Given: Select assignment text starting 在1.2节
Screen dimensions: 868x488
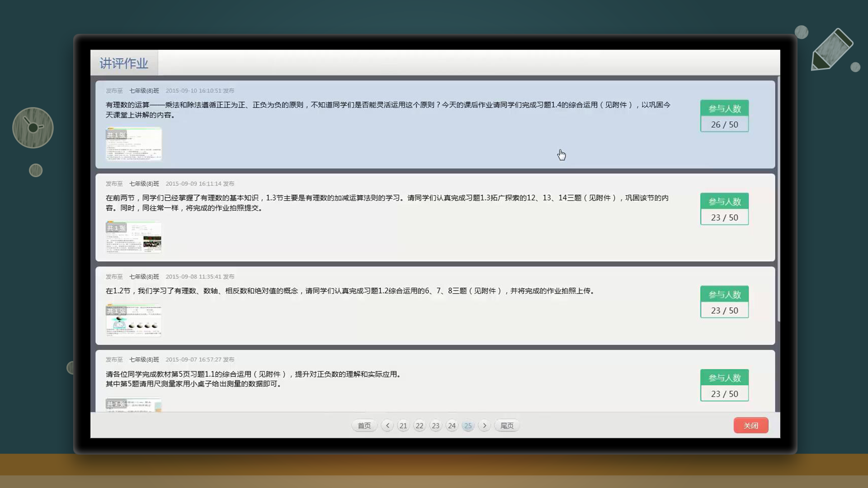Looking at the screenshot, I should coord(351,291).
